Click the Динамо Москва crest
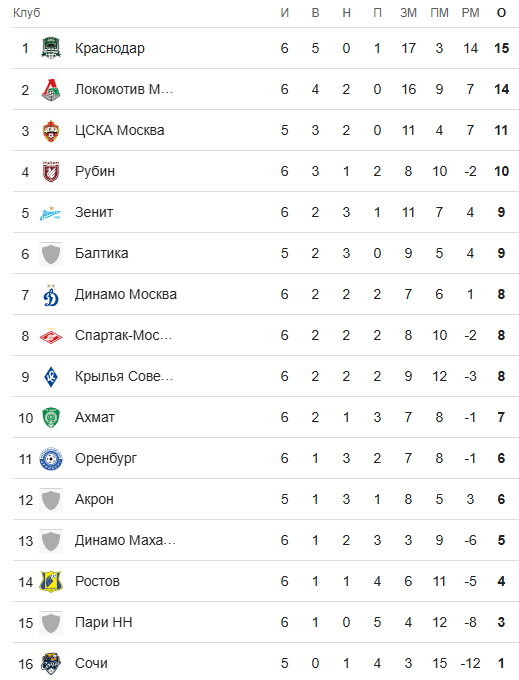Image resolution: width=519 pixels, height=680 pixels. 51,294
